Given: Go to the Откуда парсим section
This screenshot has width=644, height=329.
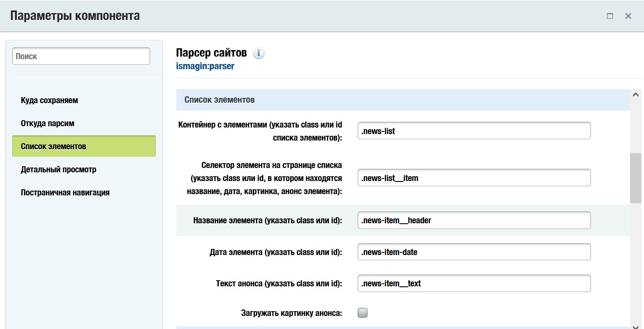Looking at the screenshot, I should (47, 123).
